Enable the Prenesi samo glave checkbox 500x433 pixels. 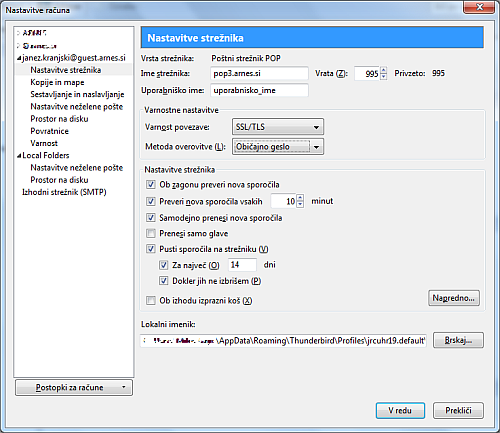[151, 233]
